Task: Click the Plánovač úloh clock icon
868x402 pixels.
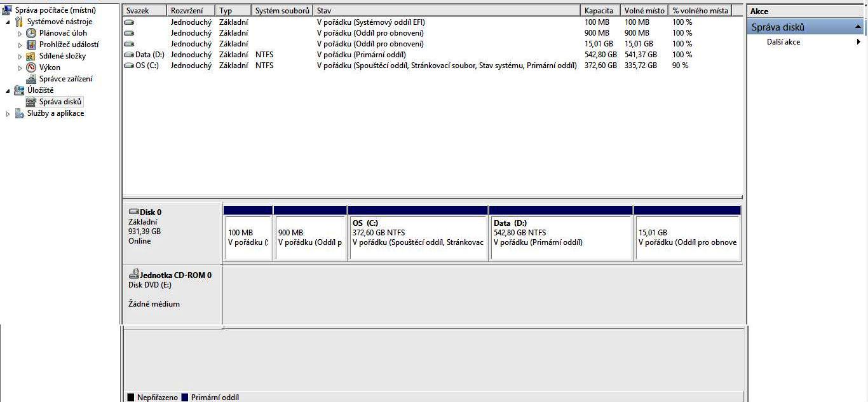Action: pos(31,33)
